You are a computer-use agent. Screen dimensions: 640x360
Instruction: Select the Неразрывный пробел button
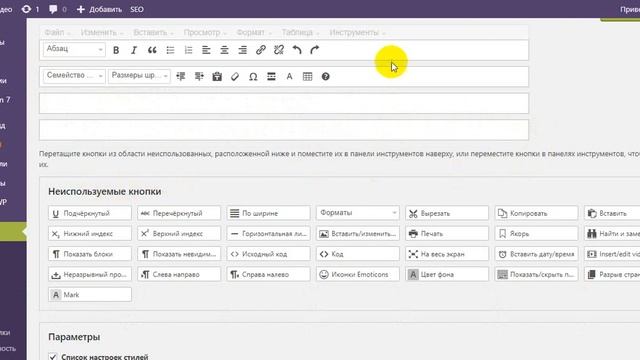click(x=90, y=274)
